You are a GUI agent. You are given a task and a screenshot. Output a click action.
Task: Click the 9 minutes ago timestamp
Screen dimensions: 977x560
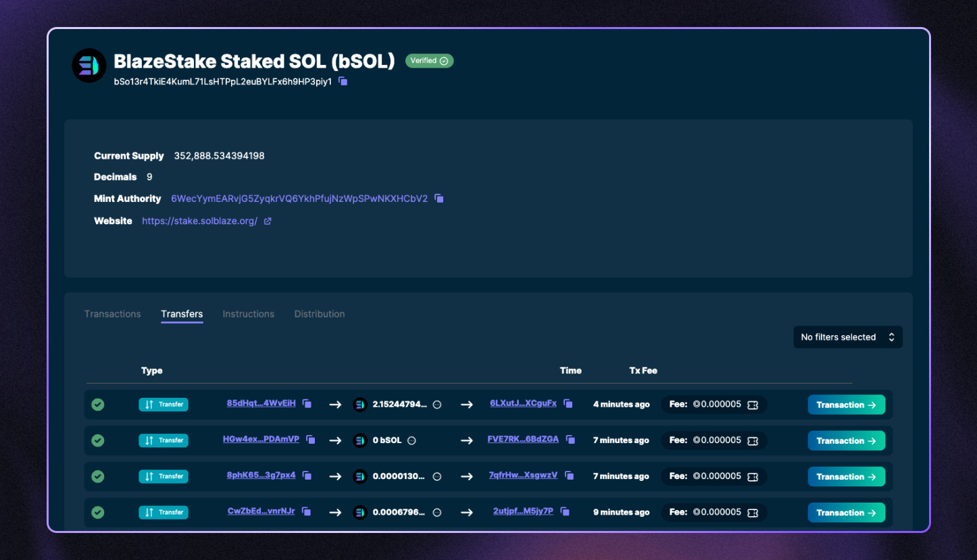point(622,512)
